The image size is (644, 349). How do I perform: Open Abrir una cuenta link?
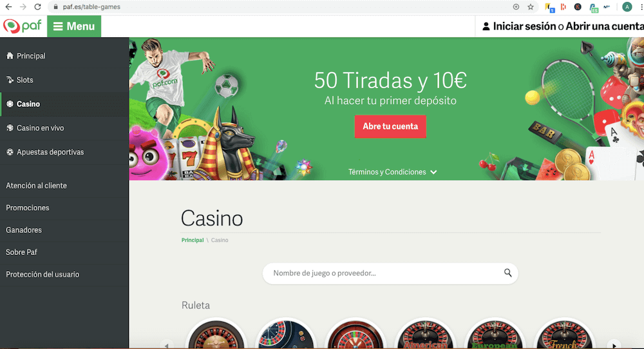click(x=605, y=26)
